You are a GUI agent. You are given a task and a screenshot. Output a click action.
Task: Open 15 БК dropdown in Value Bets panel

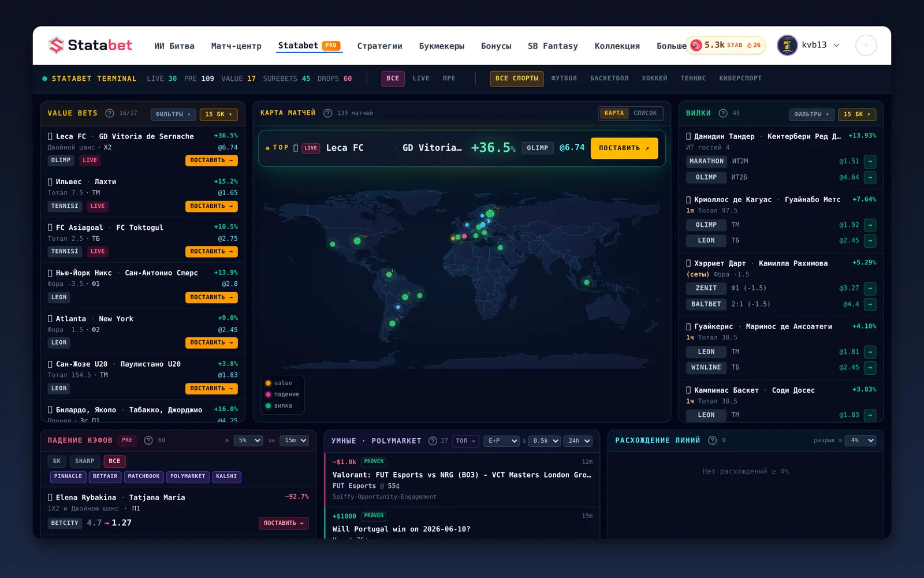click(x=219, y=114)
